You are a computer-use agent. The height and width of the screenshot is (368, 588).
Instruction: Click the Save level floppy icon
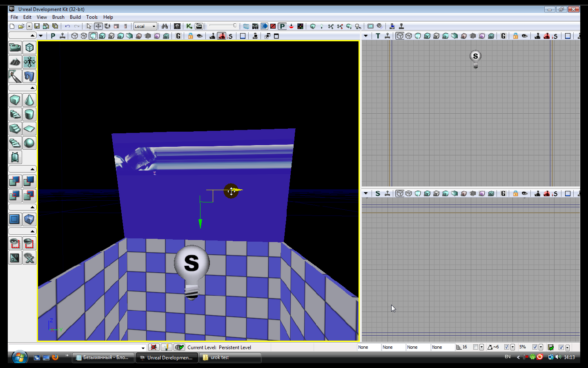point(37,26)
